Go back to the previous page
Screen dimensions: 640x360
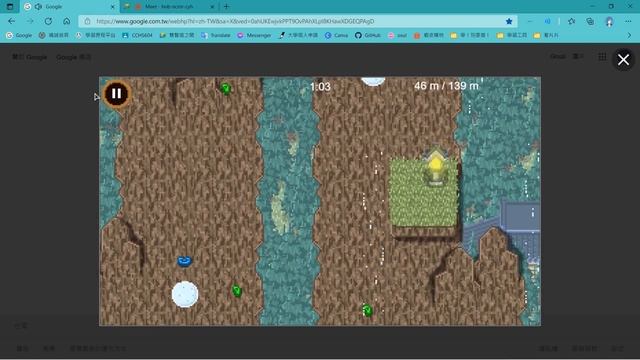(x=11, y=21)
